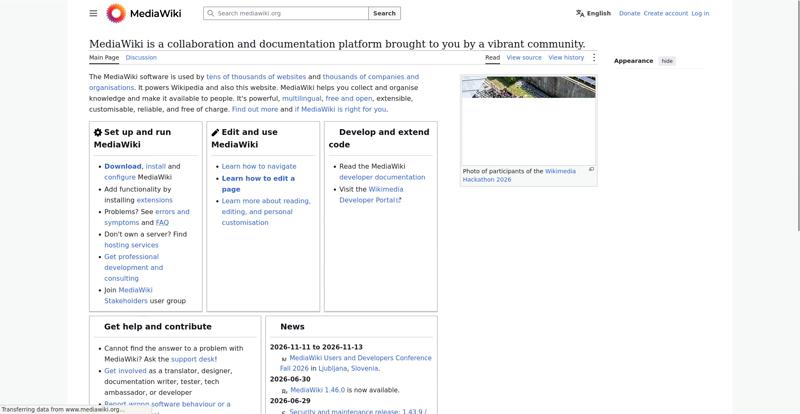The image size is (800, 414).
Task: Open the Ljubljana link
Action: coord(332,368)
